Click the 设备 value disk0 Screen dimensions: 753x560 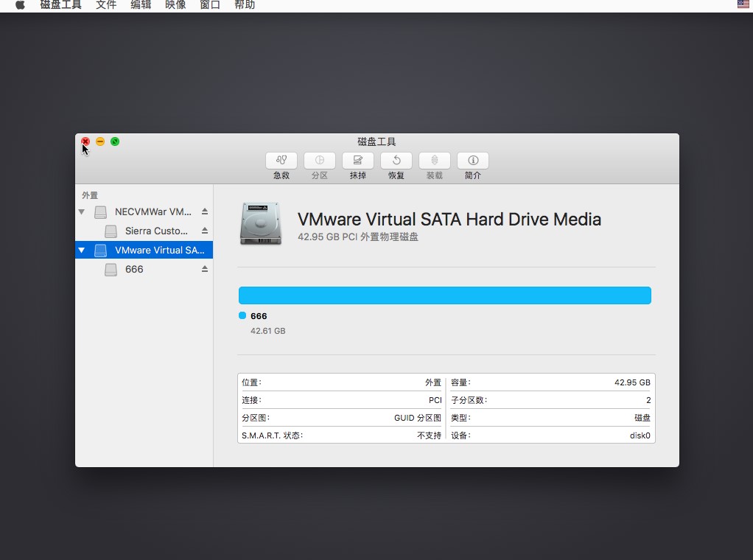click(640, 435)
